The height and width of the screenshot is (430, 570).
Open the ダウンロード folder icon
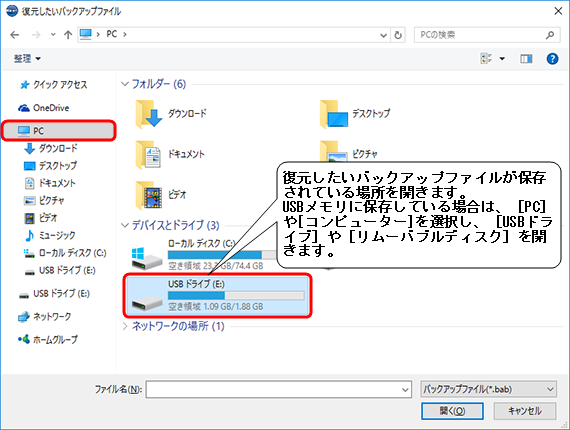pos(149,114)
